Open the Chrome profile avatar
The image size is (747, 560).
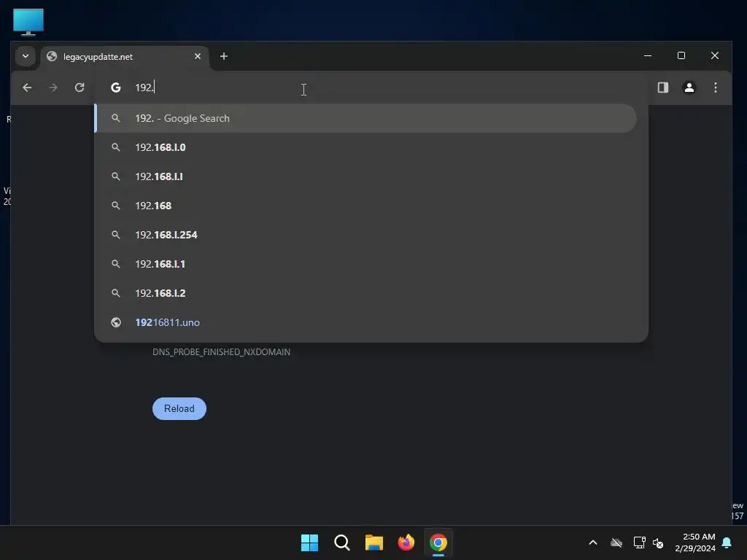pos(689,87)
